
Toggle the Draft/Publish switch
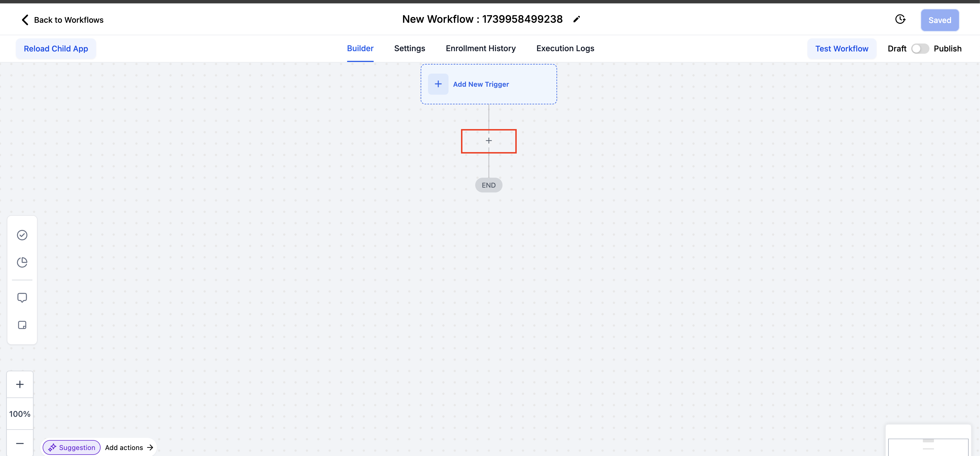(920, 49)
